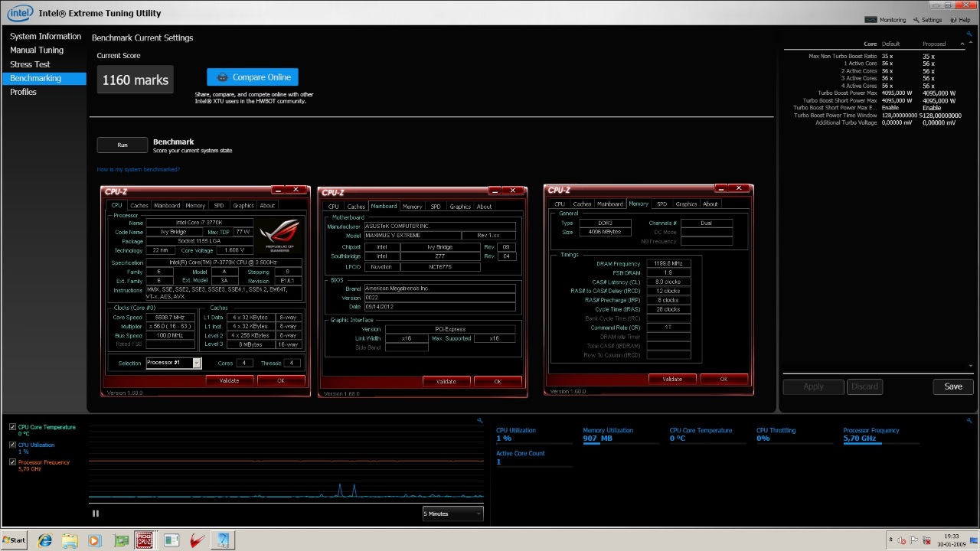
Task: Open Graphics tab in middle CPU-Z window
Action: 460,207
